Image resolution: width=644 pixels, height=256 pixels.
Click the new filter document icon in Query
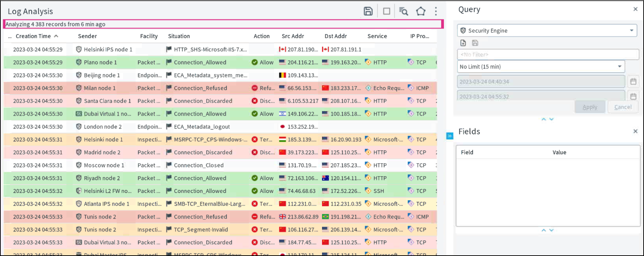(463, 43)
